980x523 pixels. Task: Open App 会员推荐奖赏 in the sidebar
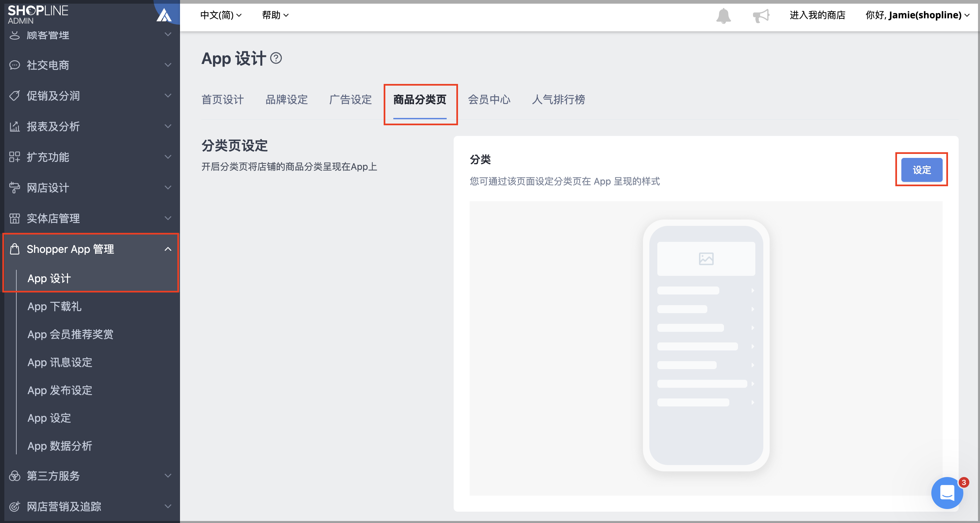coord(70,334)
